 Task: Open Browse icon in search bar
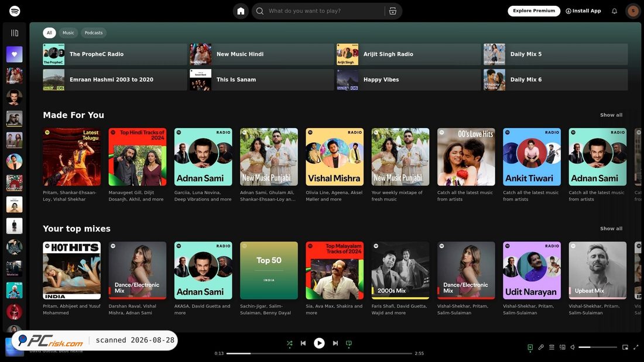click(393, 11)
